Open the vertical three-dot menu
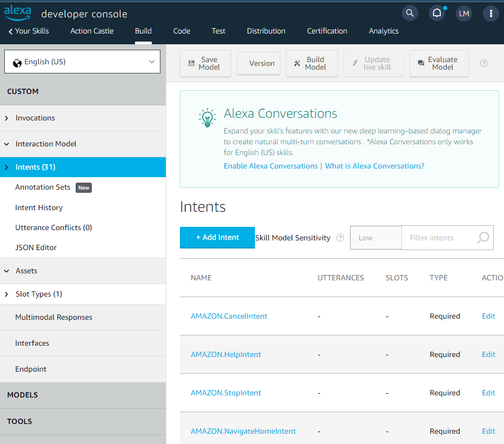The height and width of the screenshot is (444, 504). click(x=491, y=13)
